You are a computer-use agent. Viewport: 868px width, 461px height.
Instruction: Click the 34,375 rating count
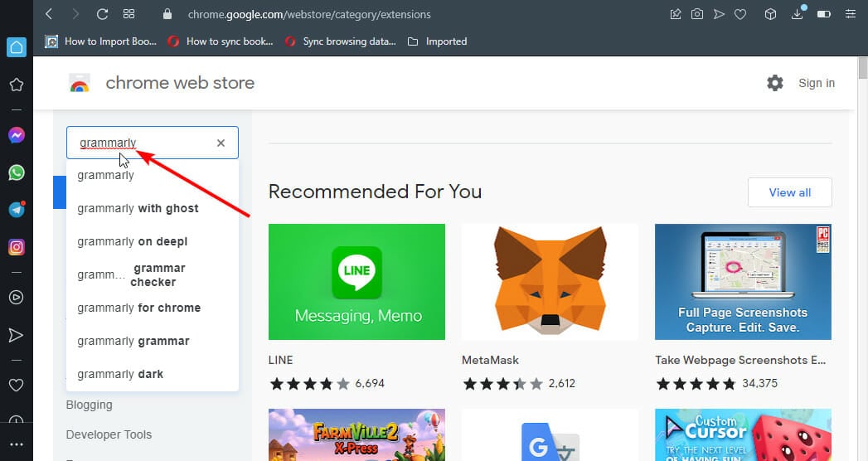pyautogui.click(x=759, y=384)
